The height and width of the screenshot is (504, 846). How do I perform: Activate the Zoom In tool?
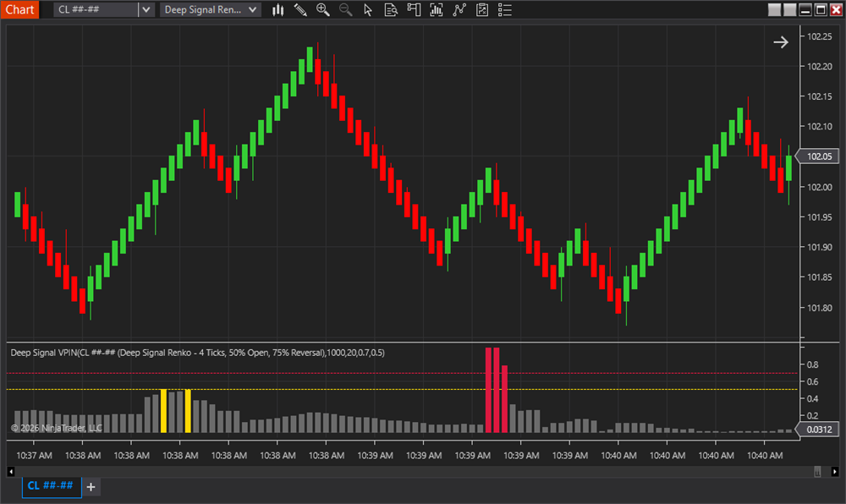(322, 9)
